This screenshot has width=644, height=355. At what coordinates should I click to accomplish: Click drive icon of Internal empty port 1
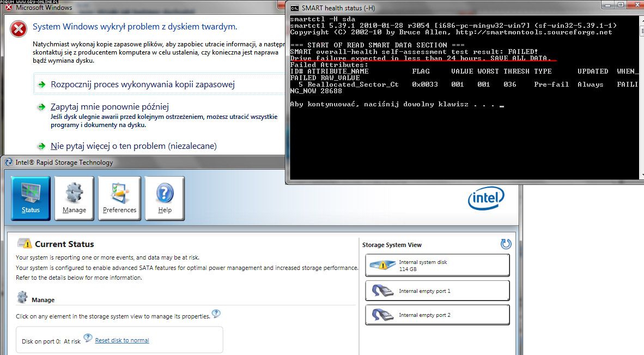pyautogui.click(x=383, y=291)
